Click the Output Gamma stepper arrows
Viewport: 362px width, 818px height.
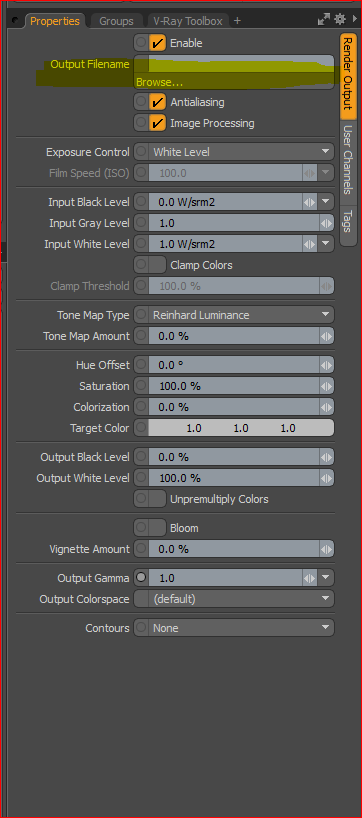click(310, 578)
